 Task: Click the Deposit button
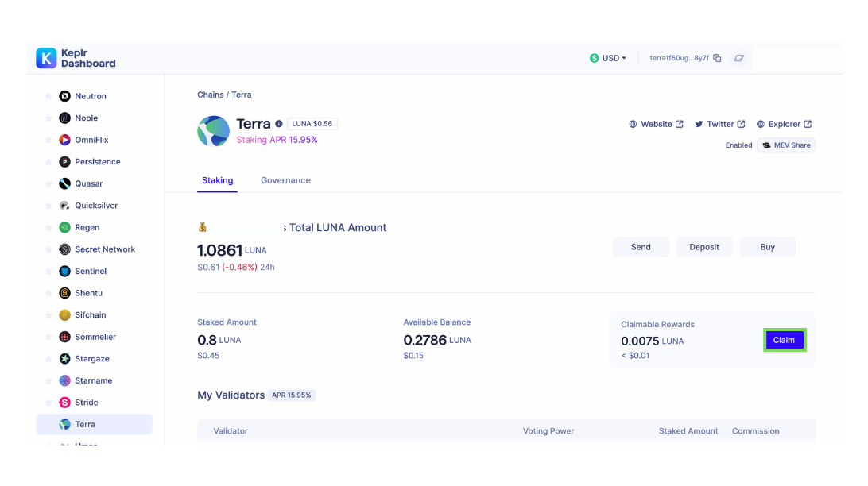(704, 247)
